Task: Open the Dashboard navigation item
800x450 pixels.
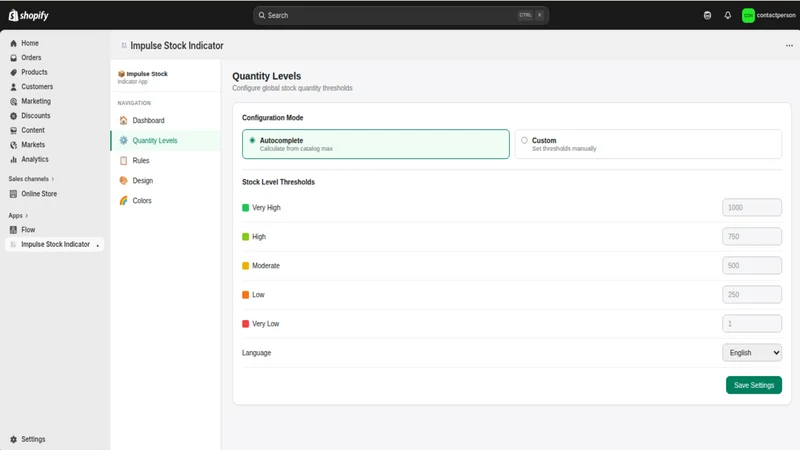Action: coord(165,120)
